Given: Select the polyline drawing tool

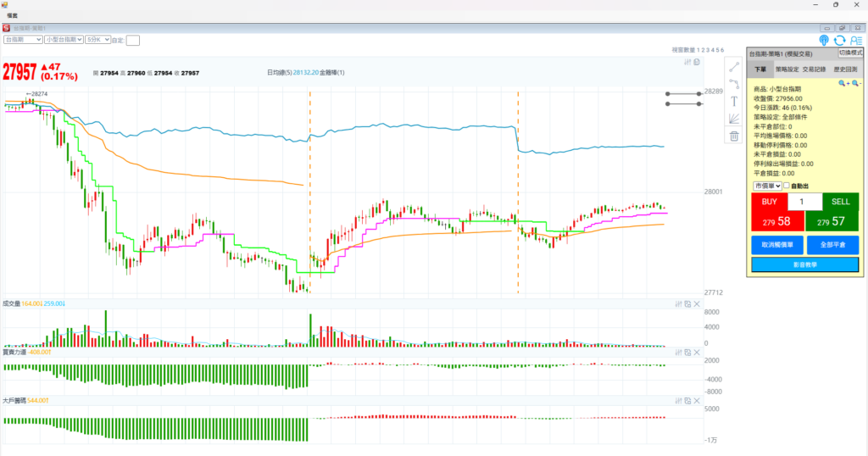Looking at the screenshot, I should [x=734, y=83].
